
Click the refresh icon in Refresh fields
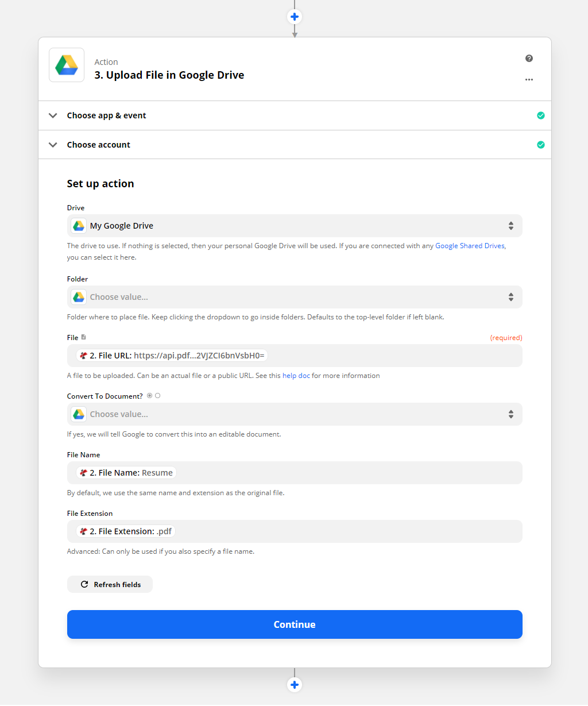tap(84, 584)
